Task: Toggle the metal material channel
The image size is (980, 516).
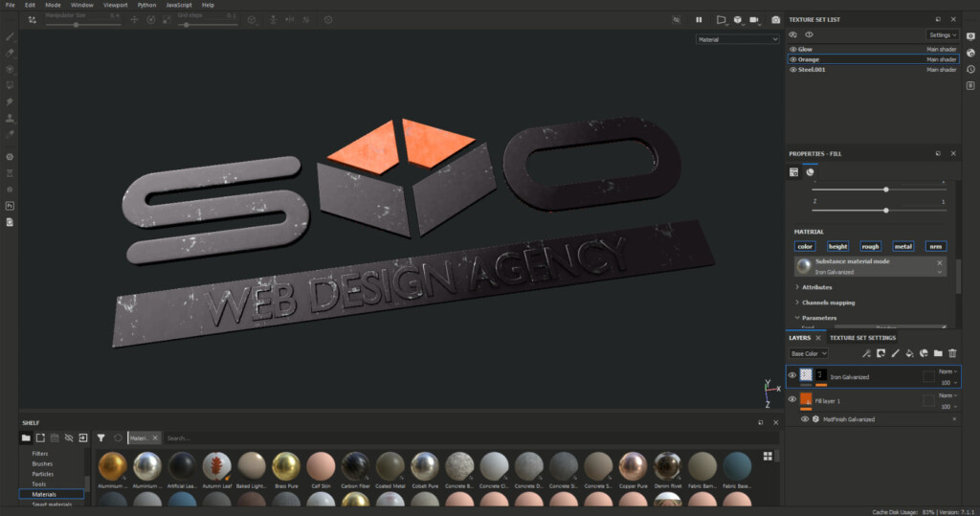Action: tap(903, 246)
